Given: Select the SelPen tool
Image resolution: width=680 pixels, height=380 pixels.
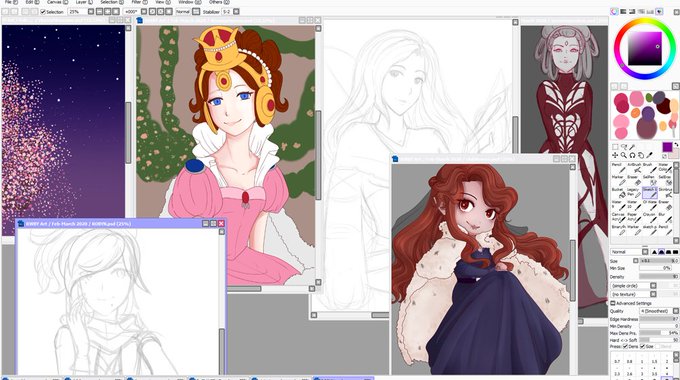Looking at the screenshot, I should coord(650,181).
